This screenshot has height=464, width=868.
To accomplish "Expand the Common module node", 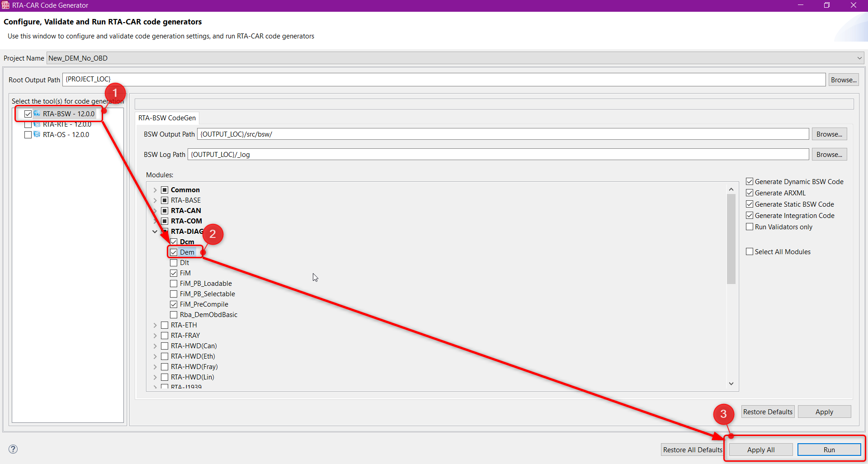I will [155, 190].
